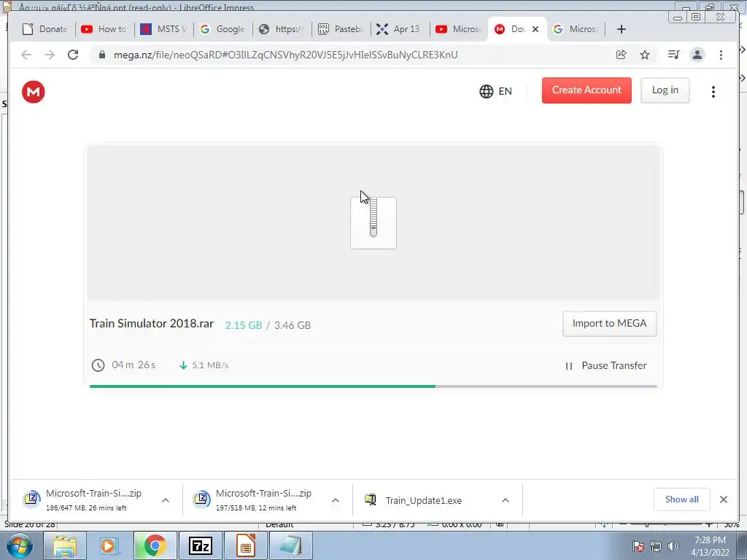Screen dimensions: 747x560
Task: Click the Chrome back arrow
Action: [x=26, y=55]
